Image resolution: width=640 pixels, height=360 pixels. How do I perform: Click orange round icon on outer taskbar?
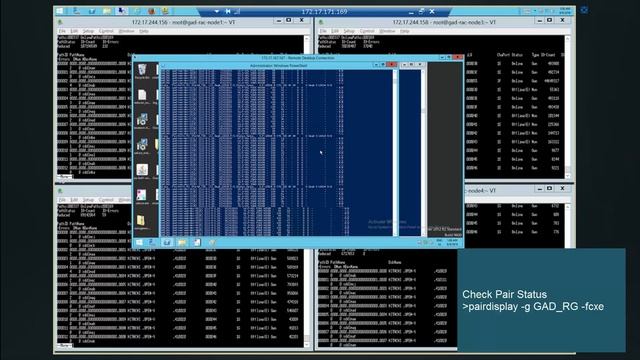click(151, 11)
